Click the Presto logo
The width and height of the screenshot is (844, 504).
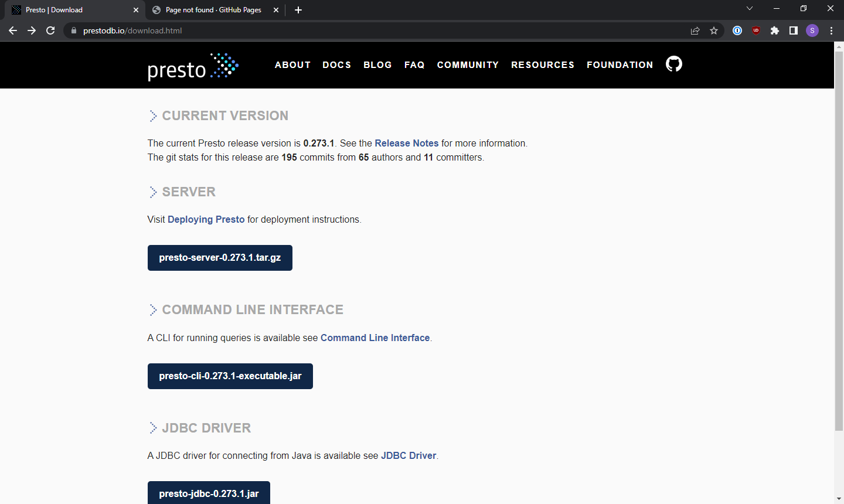(193, 65)
